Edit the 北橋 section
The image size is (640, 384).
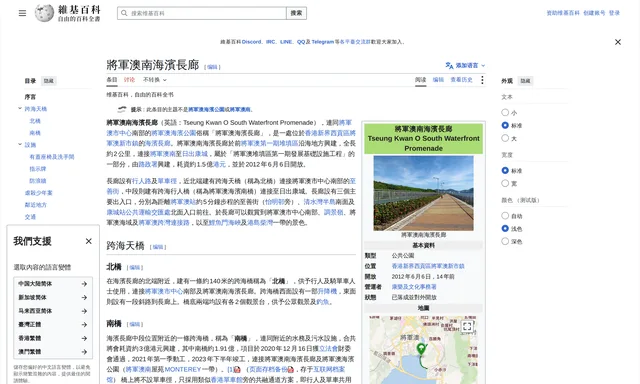click(x=135, y=268)
